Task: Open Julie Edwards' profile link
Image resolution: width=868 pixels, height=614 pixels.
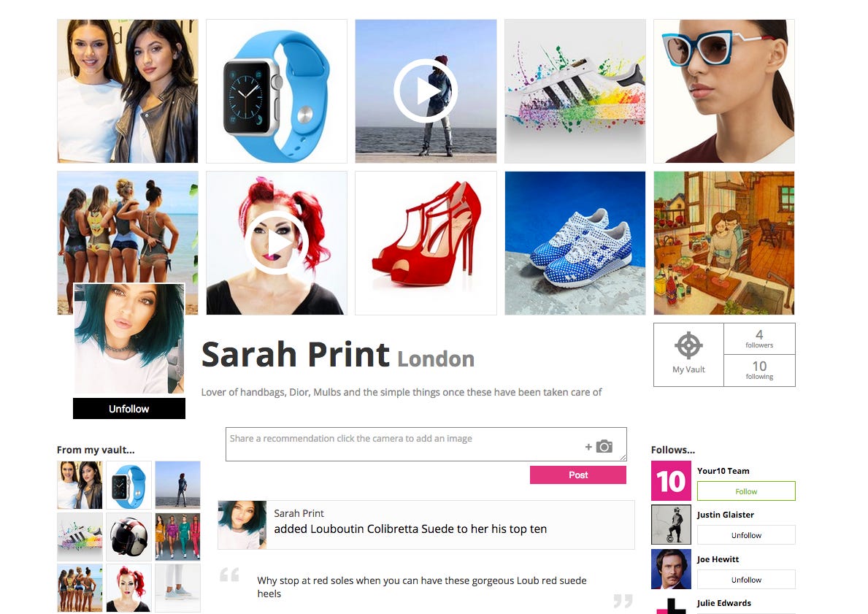Action: click(x=723, y=603)
